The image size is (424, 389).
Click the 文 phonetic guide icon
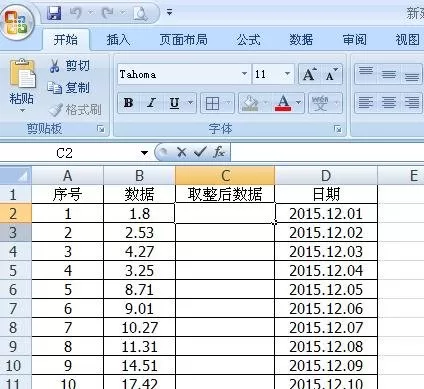pos(320,103)
